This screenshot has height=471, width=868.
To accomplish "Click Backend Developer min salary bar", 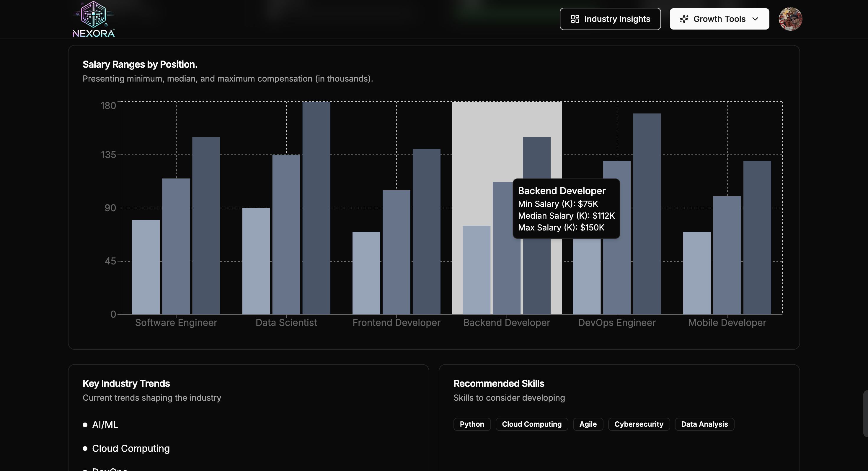I will coord(476,270).
